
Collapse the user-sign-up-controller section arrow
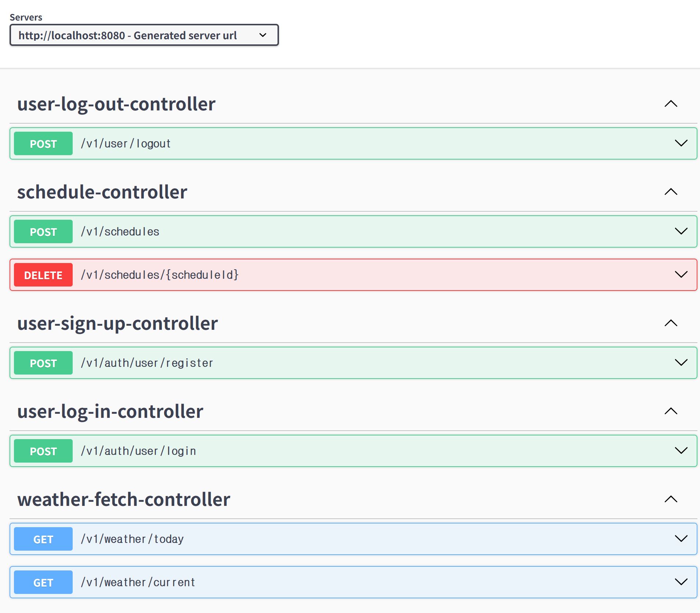tap(671, 323)
